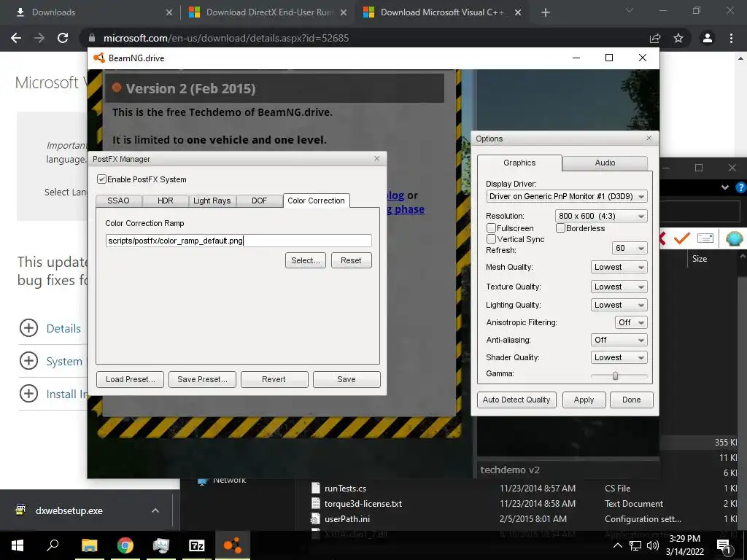This screenshot has width=747, height=560.
Task: Open volume control in system tray
Action: (653, 545)
